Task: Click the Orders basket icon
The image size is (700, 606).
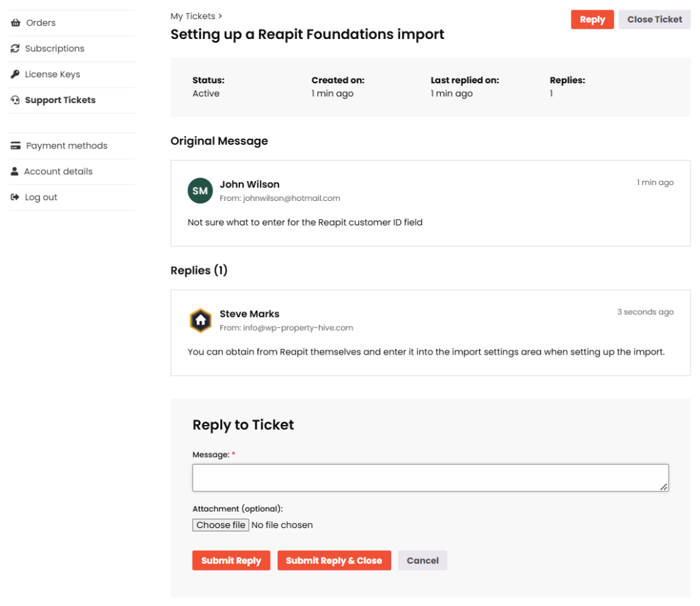Action: coord(16,23)
